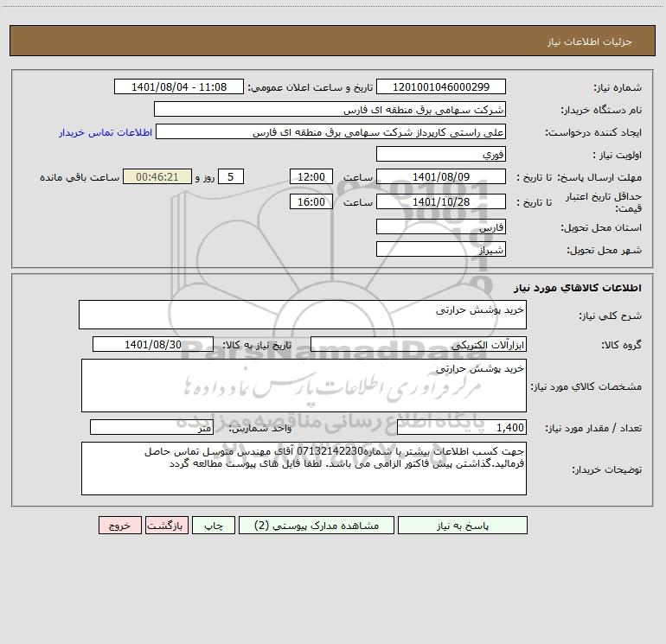Screen dimensions: 666x644
Task: Click the deadline time field 12:00
Action: pos(311,176)
